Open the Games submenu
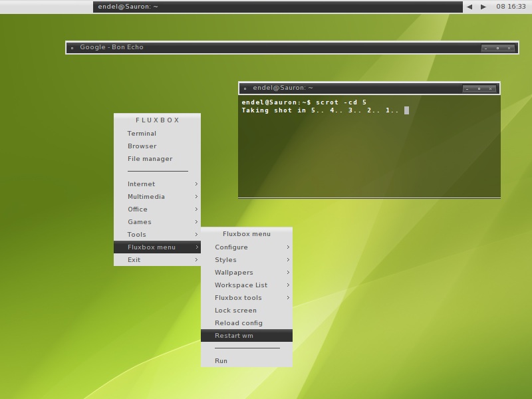 tap(157, 221)
